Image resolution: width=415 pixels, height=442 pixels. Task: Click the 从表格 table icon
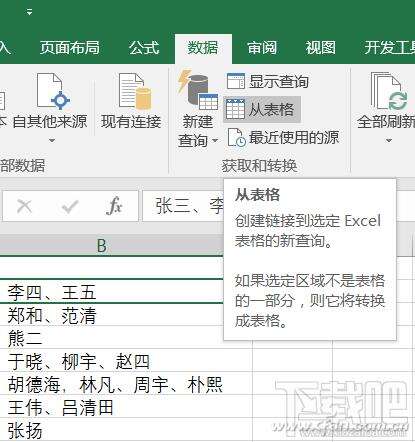(x=235, y=109)
